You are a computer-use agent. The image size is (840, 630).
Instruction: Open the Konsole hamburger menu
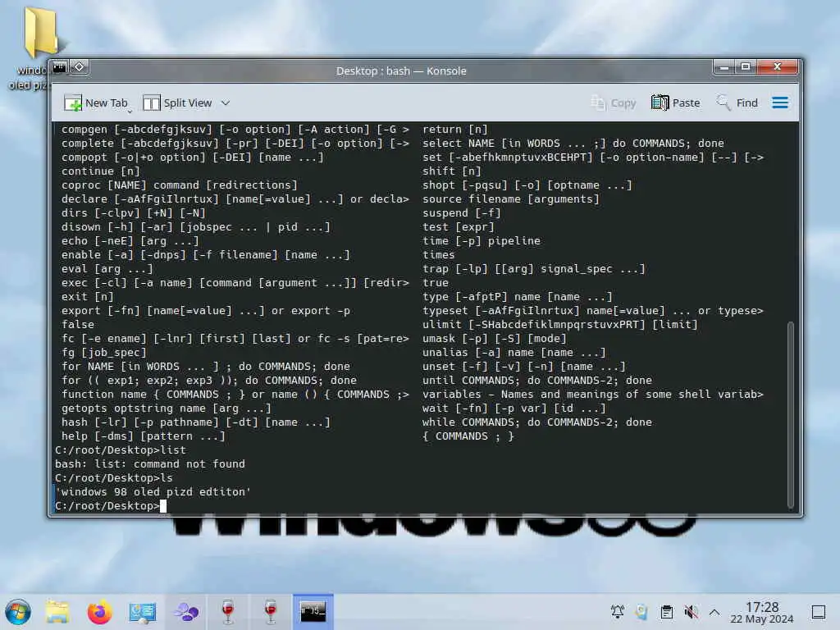coord(780,103)
